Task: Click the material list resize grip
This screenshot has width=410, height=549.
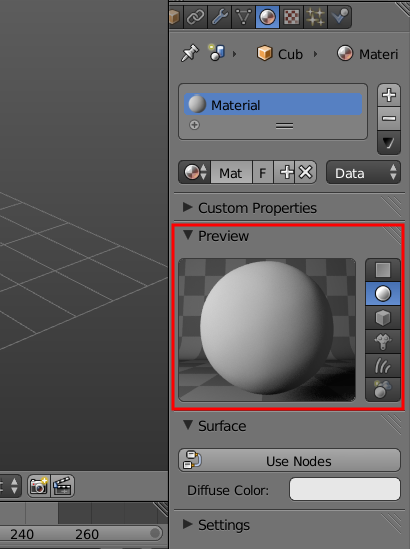Action: pos(284,125)
